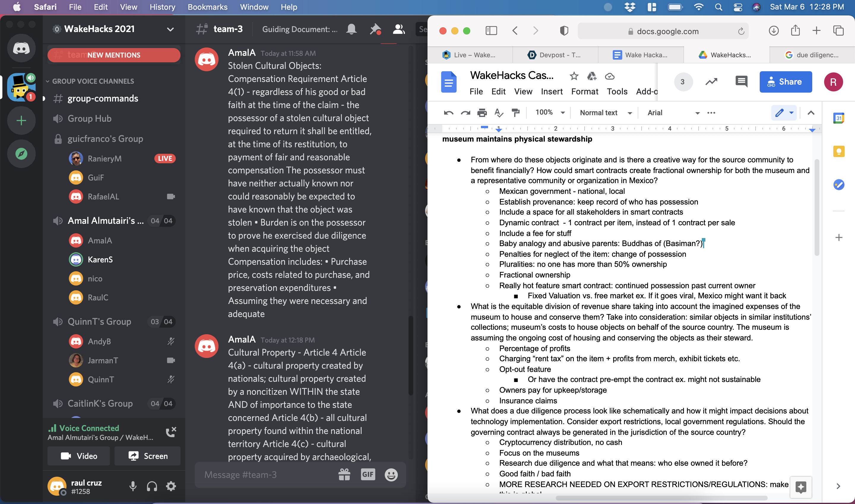Select the paint format tool
The height and width of the screenshot is (504, 855).
[x=515, y=113]
